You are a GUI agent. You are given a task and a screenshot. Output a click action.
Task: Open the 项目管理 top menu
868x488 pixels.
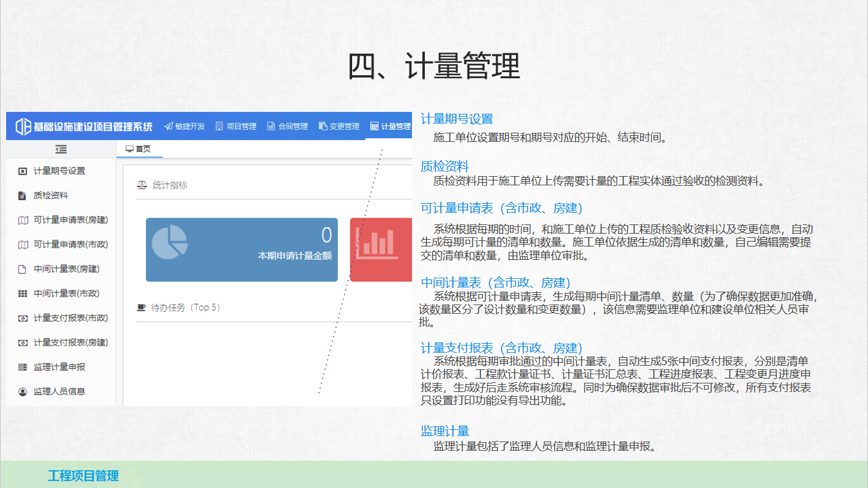click(236, 127)
